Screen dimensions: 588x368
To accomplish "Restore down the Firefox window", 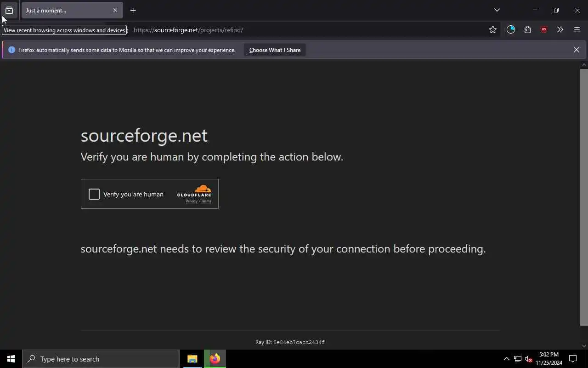I will coord(556,10).
